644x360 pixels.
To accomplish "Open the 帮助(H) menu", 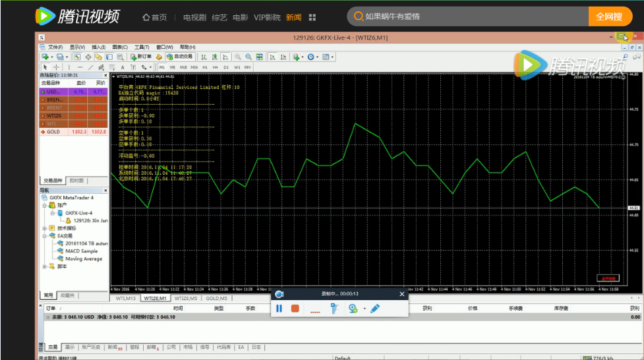I will 188,47.
